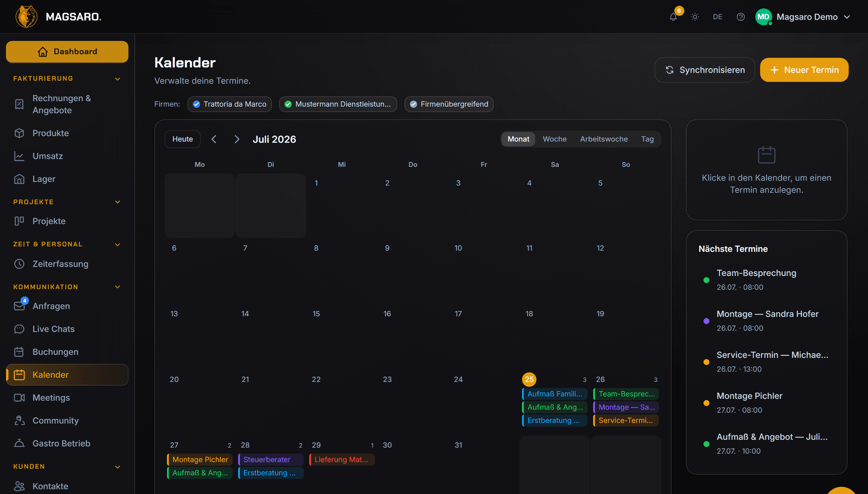Open Montage Pichler in Nächste Termine
Viewport: 868px width, 494px height.
tap(766, 403)
